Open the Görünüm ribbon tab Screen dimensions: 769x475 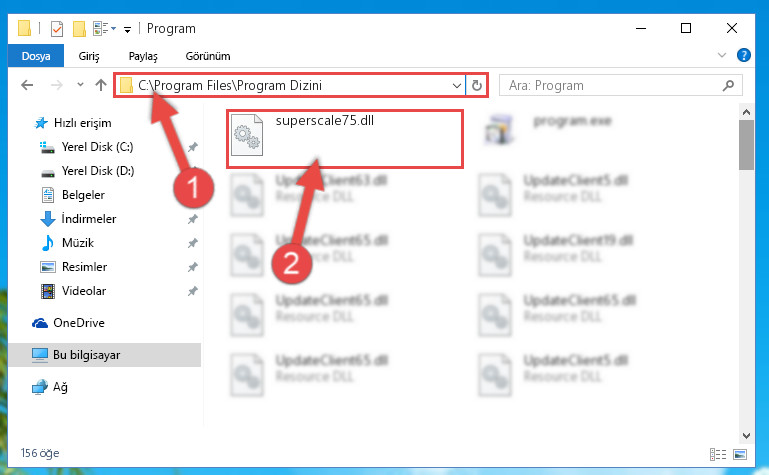(208, 56)
